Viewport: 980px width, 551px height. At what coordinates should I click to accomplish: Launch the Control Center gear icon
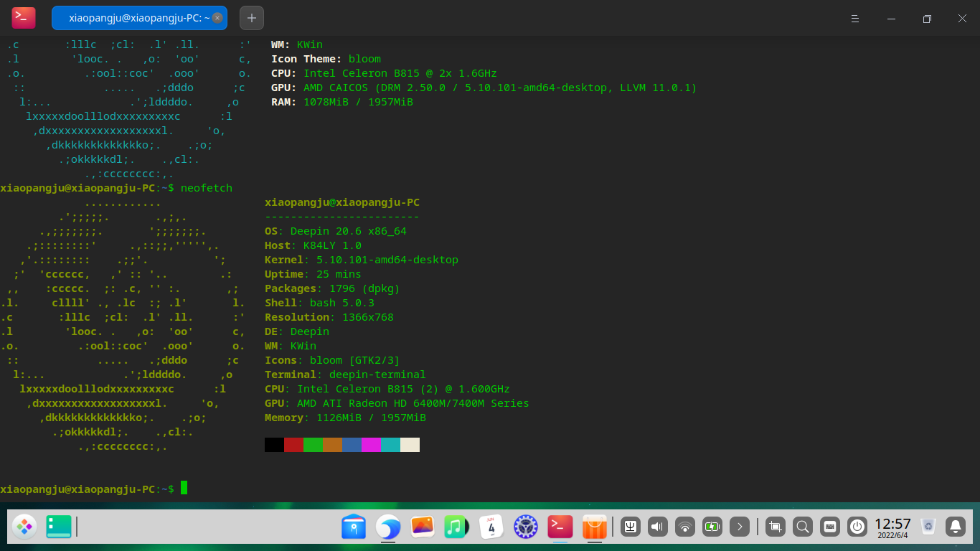click(x=525, y=527)
